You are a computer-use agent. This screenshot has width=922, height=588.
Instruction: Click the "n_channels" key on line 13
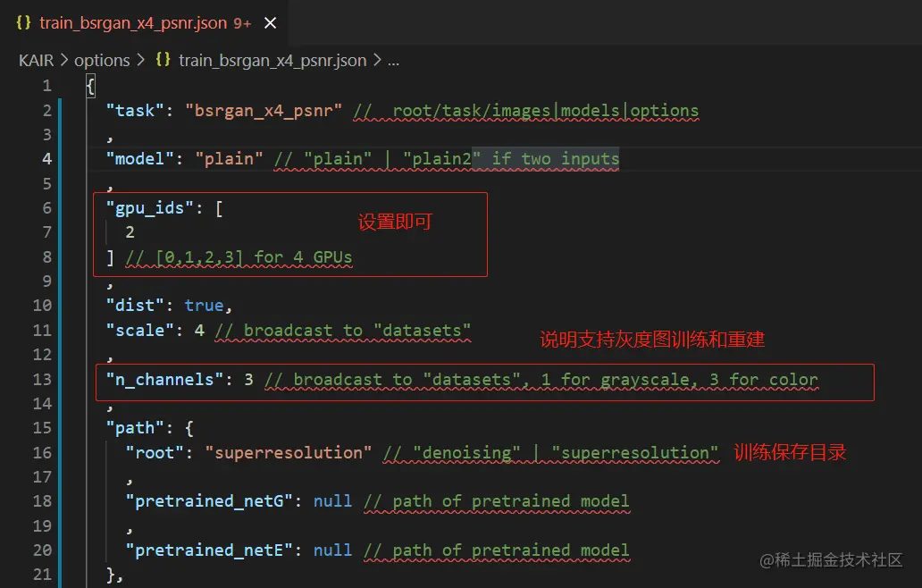[164, 379]
